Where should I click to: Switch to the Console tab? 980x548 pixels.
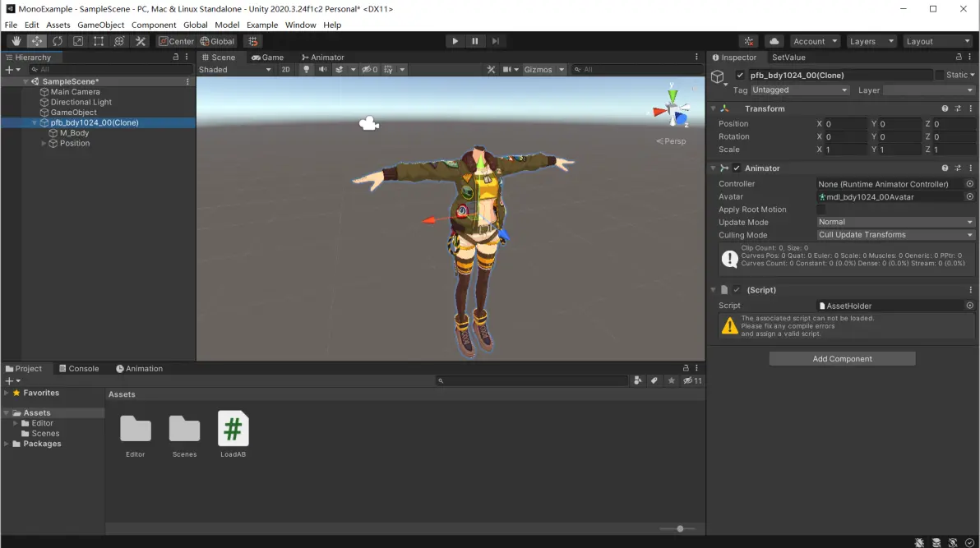tap(78, 369)
